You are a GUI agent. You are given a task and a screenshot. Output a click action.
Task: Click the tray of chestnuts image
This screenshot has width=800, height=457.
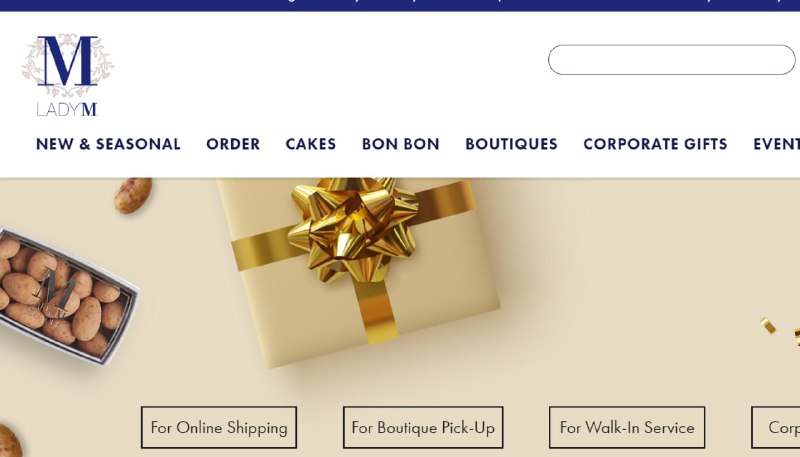point(64,296)
